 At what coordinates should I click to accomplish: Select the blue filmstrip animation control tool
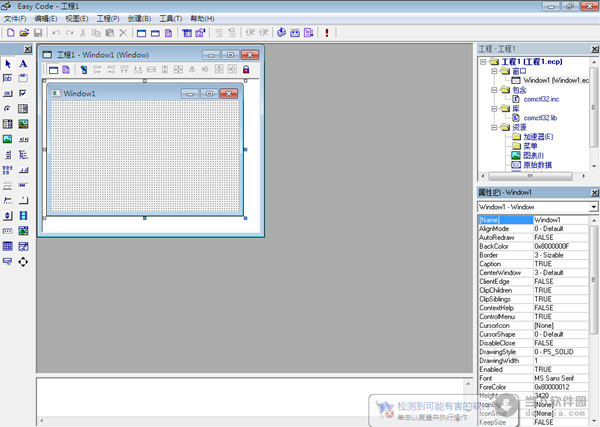pos(23,215)
